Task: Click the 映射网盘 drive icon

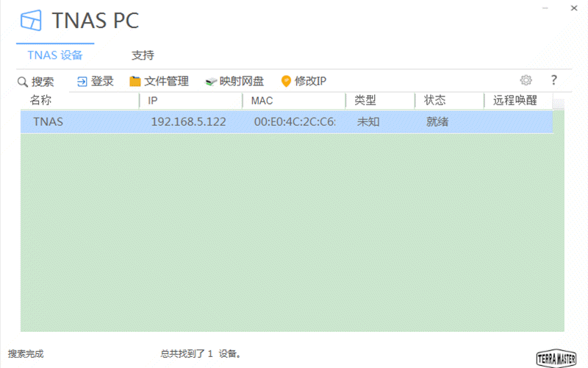Action: (211, 82)
